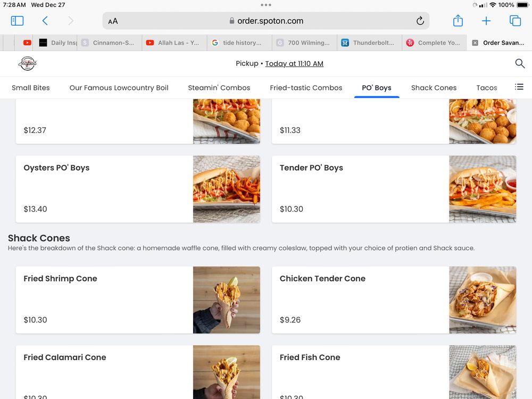Switch to the tide history tab
Screen dimensions: 532x399
point(239,43)
